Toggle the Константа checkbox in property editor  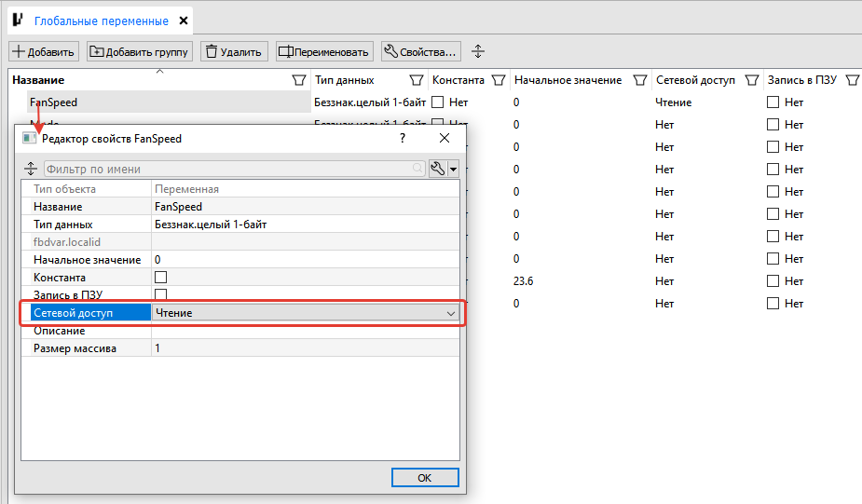pyautogui.click(x=160, y=278)
